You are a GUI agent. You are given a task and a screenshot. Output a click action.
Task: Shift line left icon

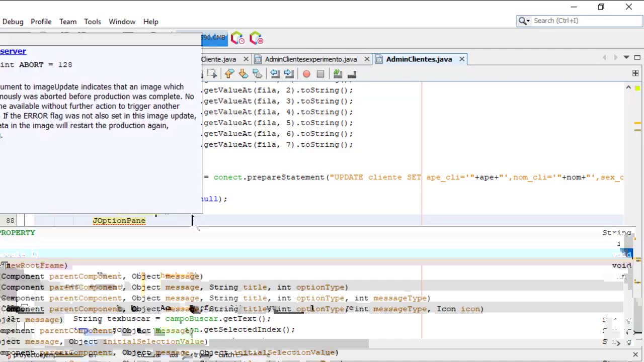(275, 74)
